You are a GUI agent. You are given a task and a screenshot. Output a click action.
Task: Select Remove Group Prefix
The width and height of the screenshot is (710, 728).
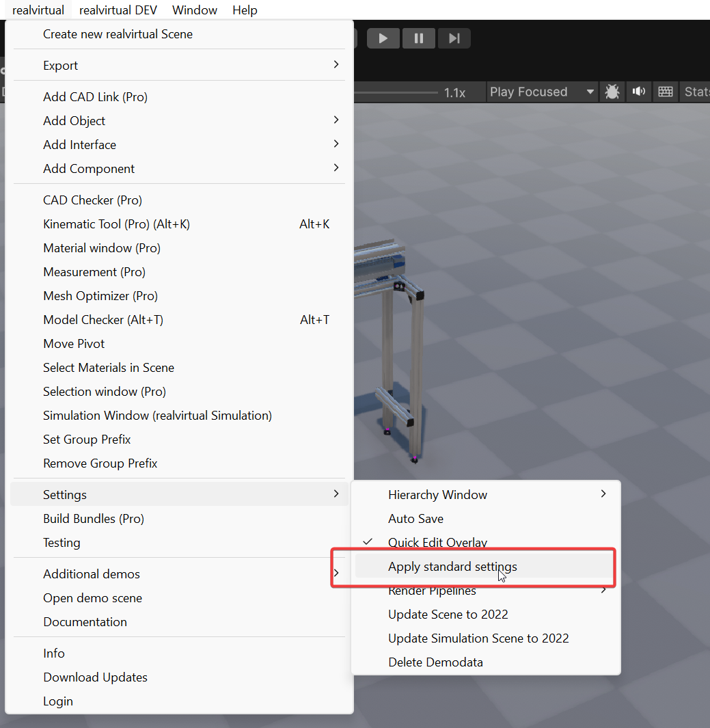point(179,463)
